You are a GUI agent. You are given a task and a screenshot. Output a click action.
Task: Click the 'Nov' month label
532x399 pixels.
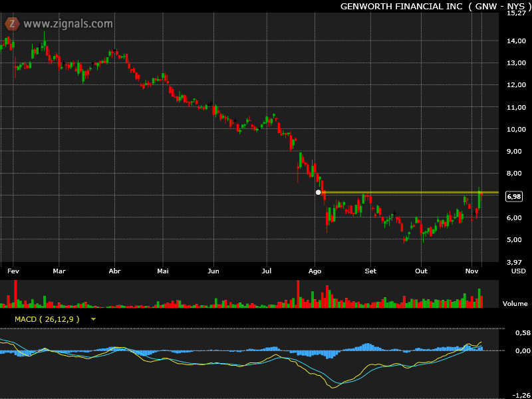[x=471, y=271]
